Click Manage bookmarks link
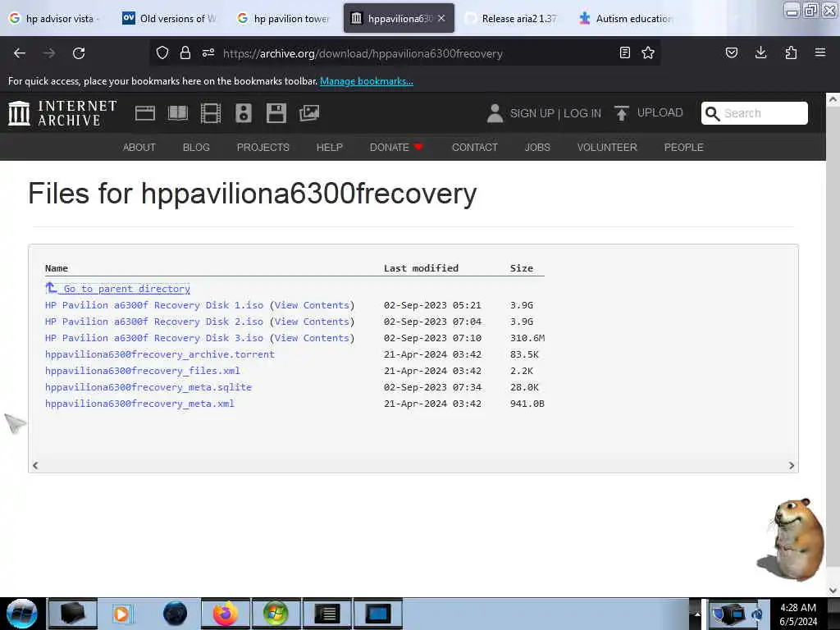Screen dimensions: 840x630 (x=367, y=81)
